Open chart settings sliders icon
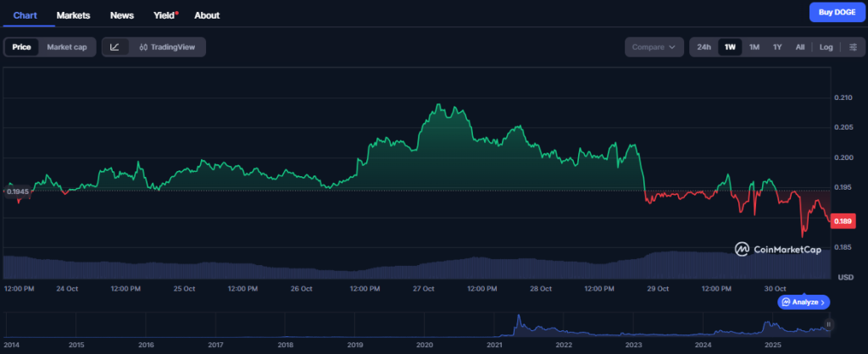 tap(853, 47)
